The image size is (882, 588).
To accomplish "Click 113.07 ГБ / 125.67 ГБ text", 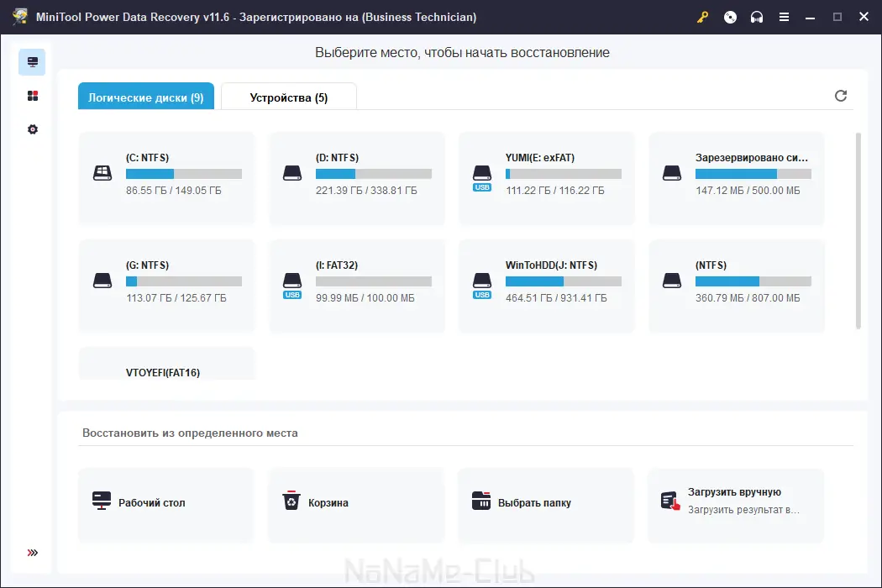I will click(176, 297).
